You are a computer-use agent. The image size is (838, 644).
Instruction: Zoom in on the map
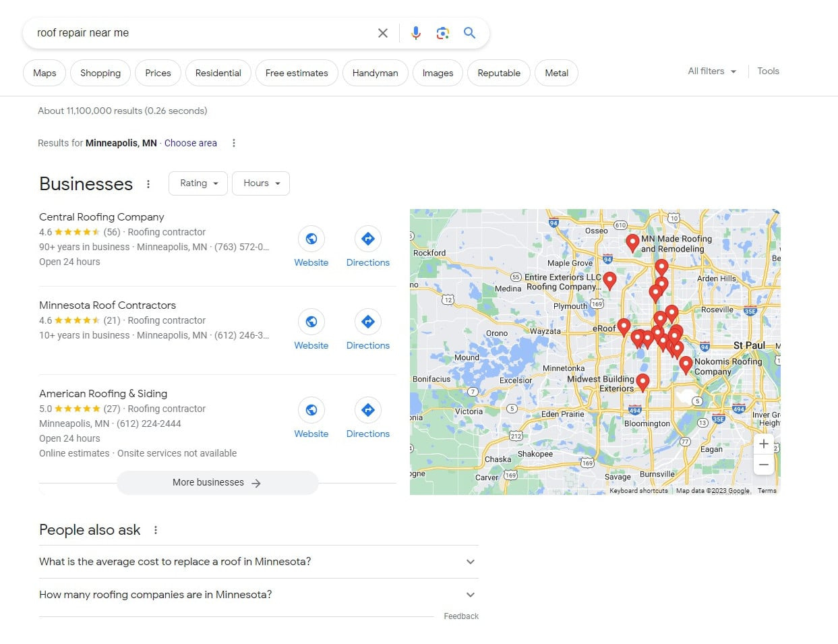click(x=763, y=444)
